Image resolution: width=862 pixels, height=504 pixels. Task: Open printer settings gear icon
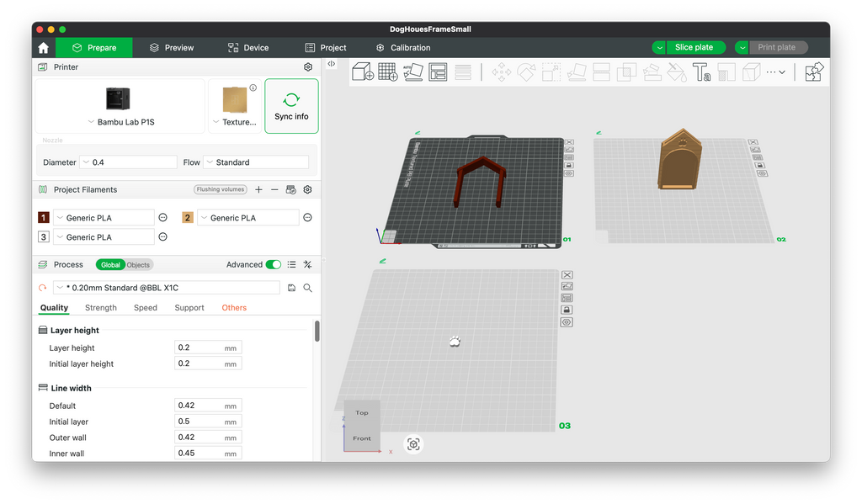[x=308, y=67]
